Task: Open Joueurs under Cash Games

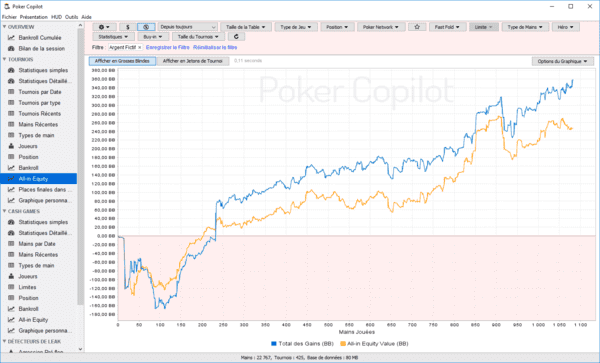Action: 28,277
